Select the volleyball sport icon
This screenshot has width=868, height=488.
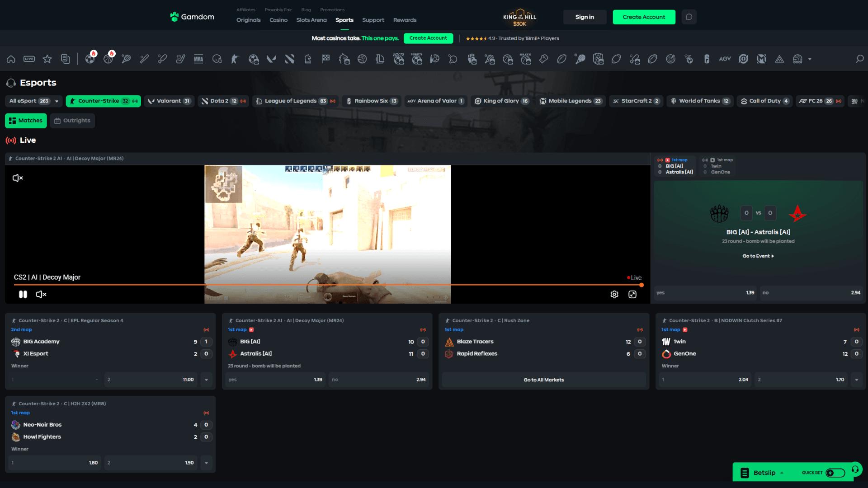point(362,59)
